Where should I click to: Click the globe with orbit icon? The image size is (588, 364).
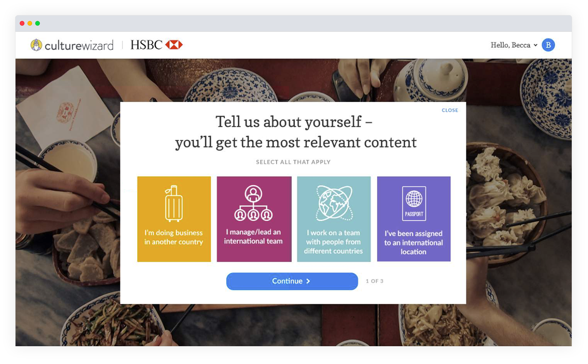click(x=334, y=203)
